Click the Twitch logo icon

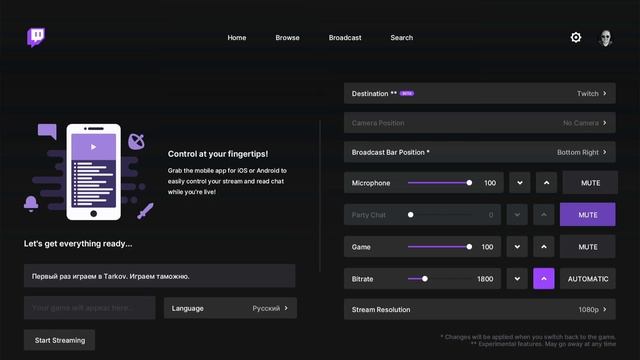point(36,38)
